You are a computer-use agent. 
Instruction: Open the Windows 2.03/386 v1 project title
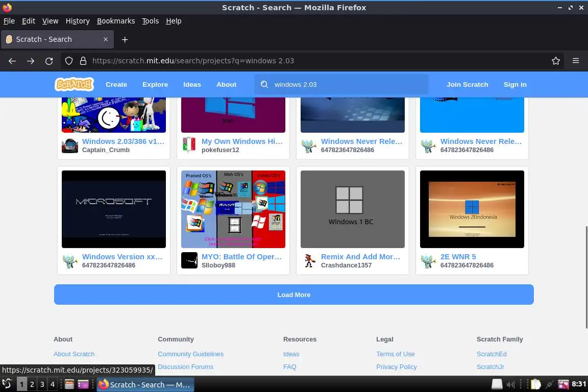[123, 141]
